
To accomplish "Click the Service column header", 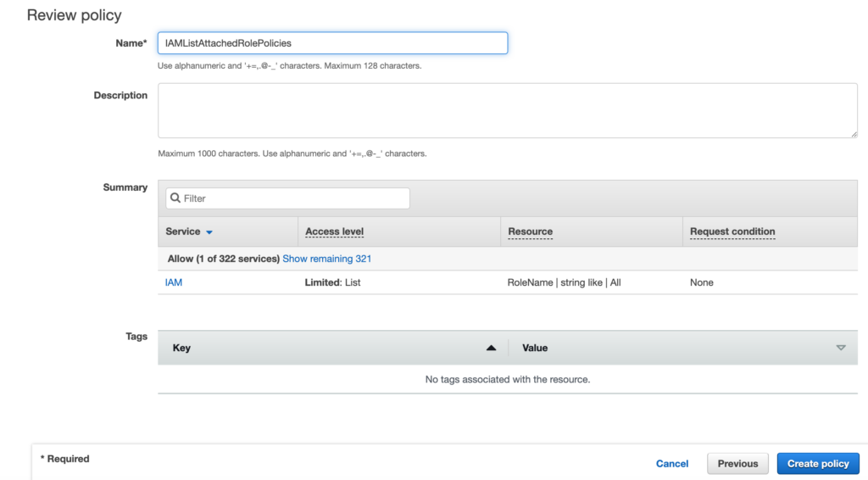I will point(183,232).
